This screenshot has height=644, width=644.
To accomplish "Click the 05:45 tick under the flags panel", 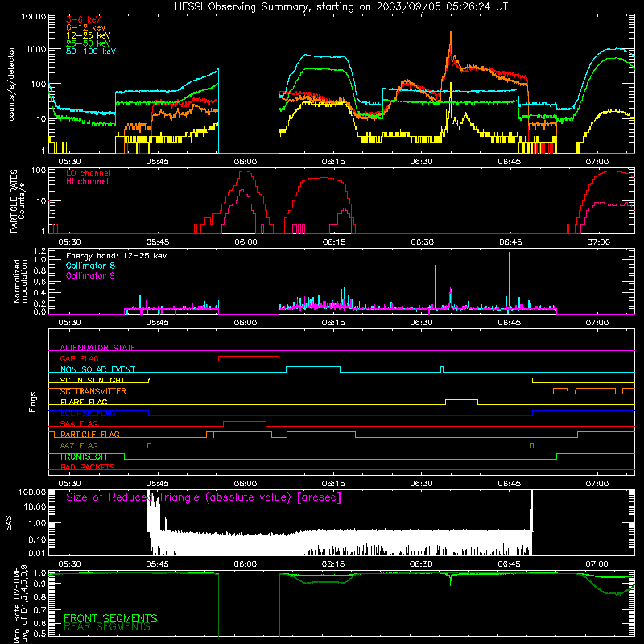I will point(157,484).
